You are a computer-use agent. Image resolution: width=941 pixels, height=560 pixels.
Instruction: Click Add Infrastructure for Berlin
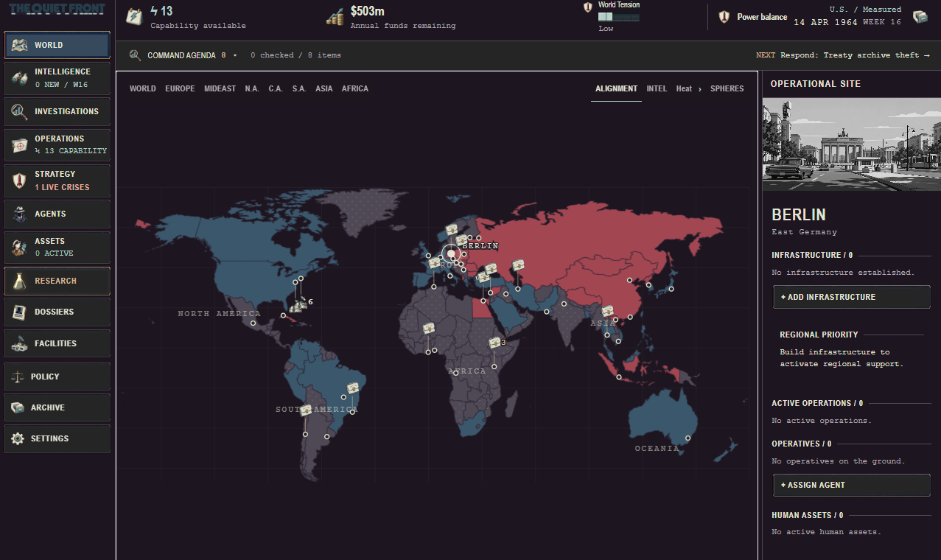851,297
